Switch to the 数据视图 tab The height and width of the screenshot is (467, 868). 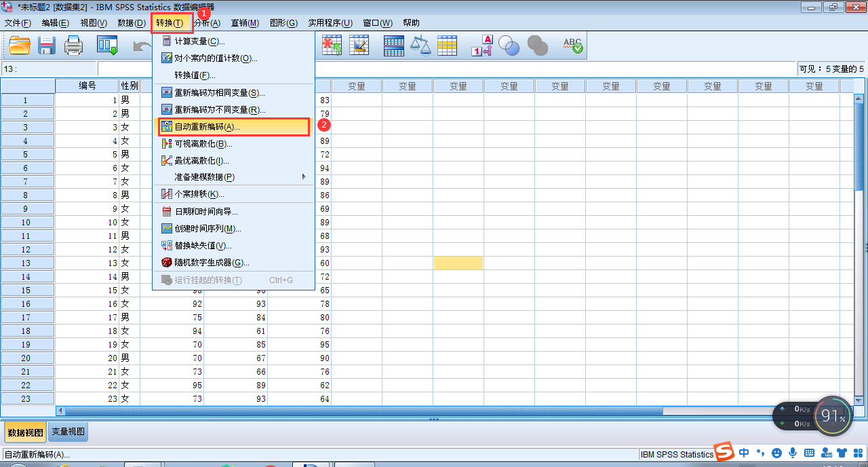[x=26, y=432]
